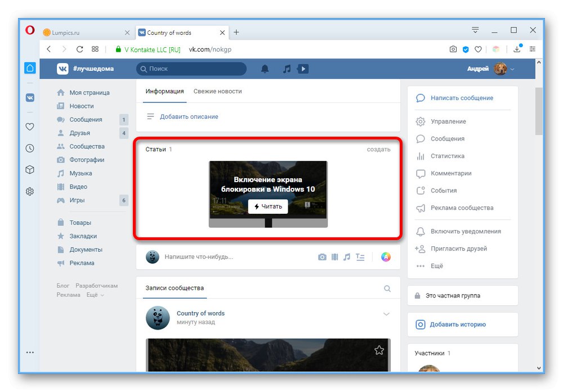Open Сообщества in left menu
563x392 pixels.
[87, 146]
